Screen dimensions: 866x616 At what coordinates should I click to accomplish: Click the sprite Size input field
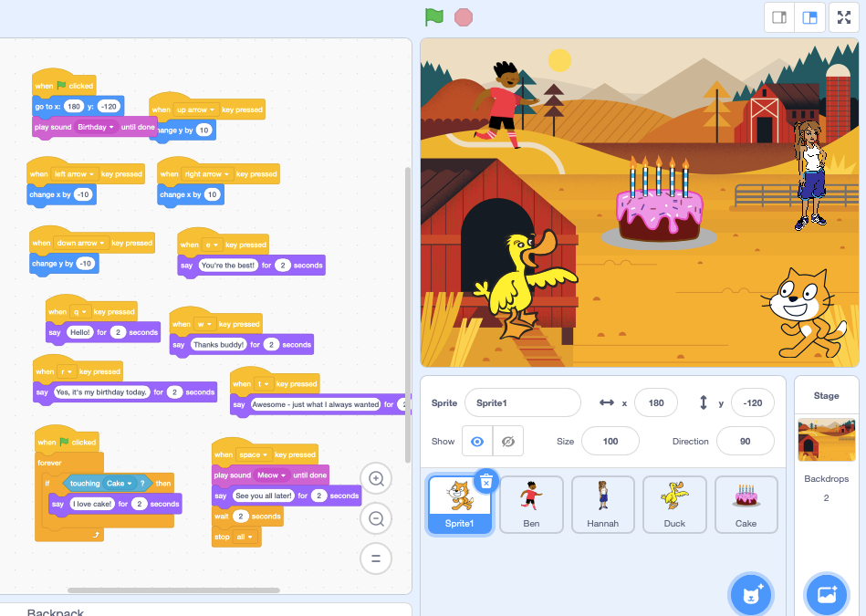pyautogui.click(x=610, y=442)
